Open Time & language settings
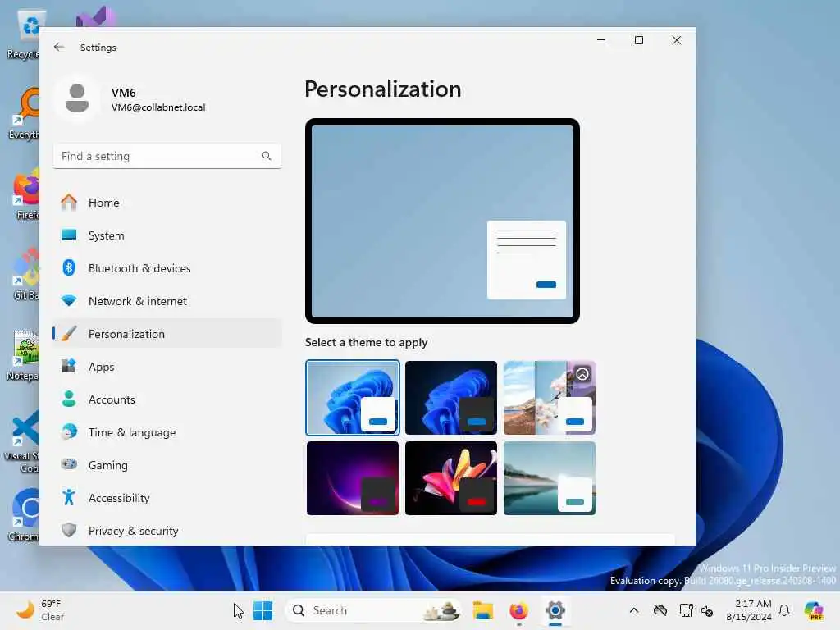Screen dimensions: 840x630 click(167, 432)
